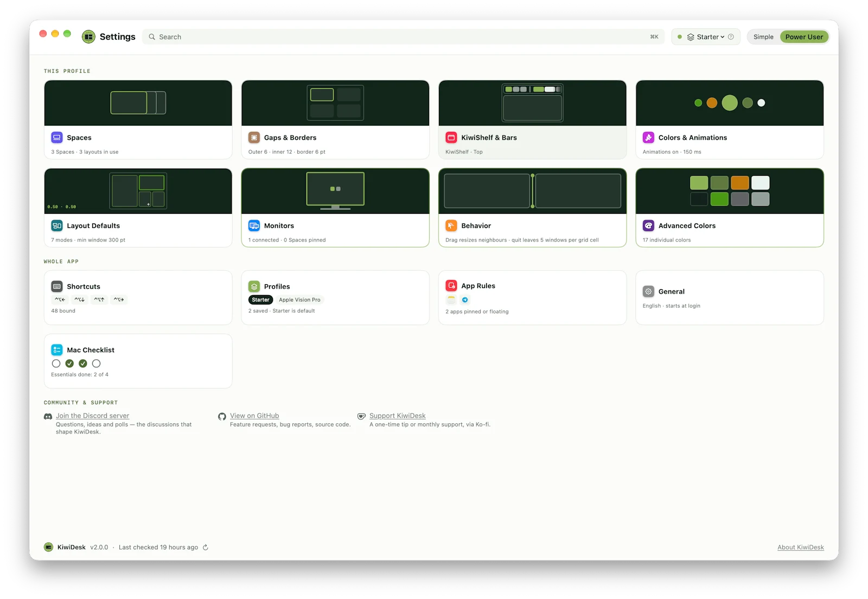Focus the Search field

(x=403, y=37)
